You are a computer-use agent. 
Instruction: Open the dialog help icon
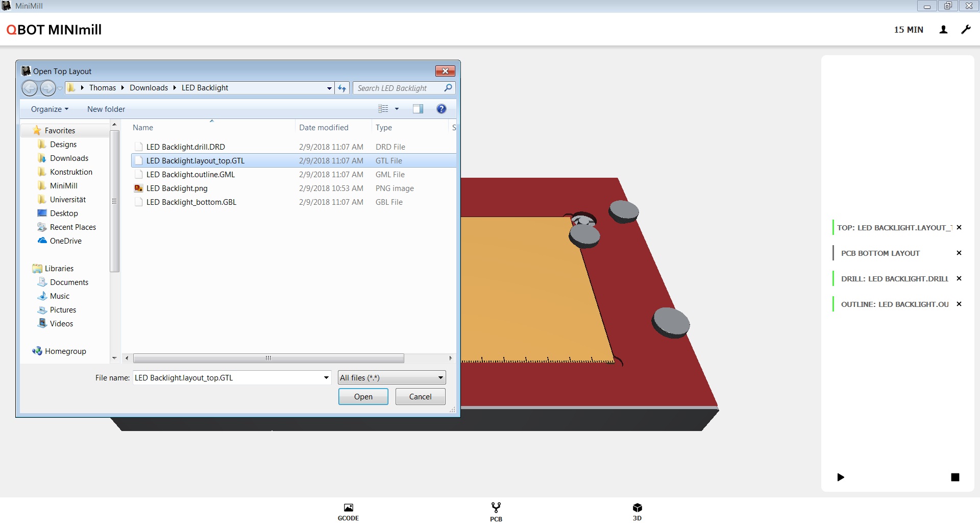pos(442,109)
